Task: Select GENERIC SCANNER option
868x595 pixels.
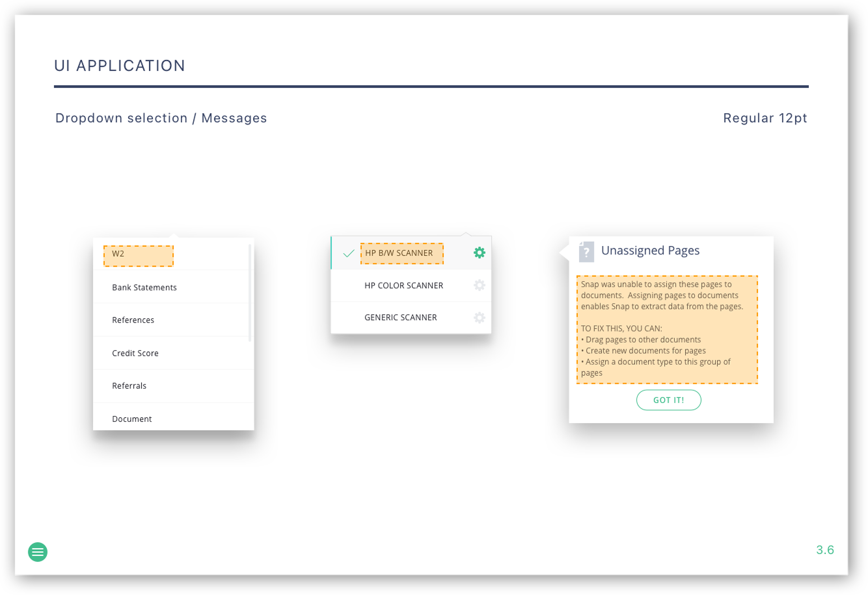Action: click(x=401, y=317)
